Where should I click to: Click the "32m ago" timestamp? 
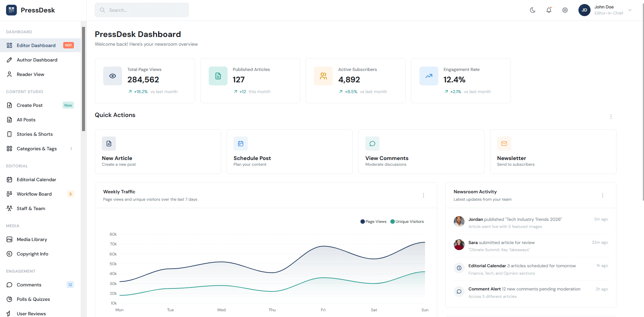(x=600, y=242)
